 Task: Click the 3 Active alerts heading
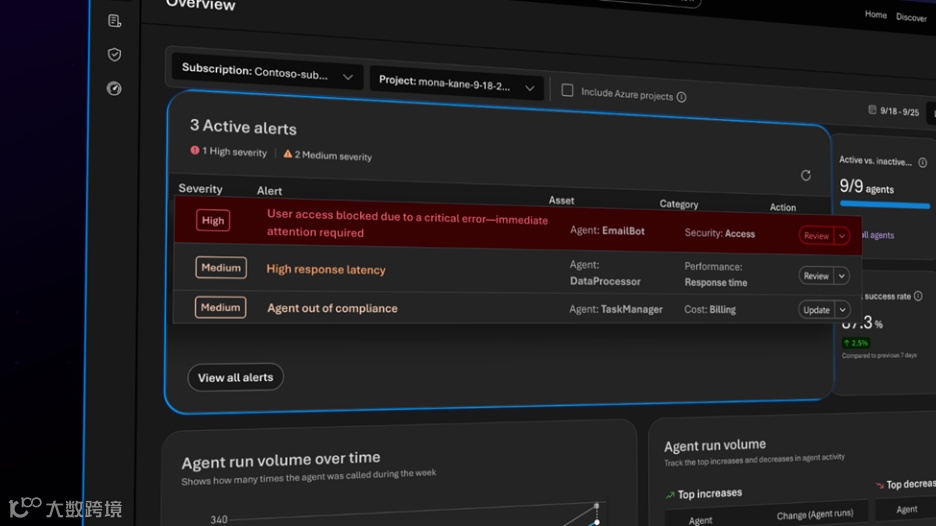pos(243,127)
